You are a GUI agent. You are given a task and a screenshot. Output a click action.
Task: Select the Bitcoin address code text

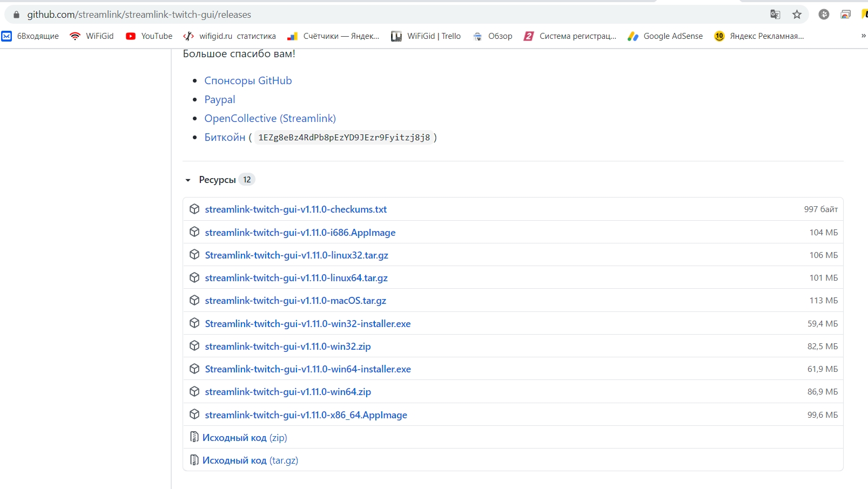point(344,137)
